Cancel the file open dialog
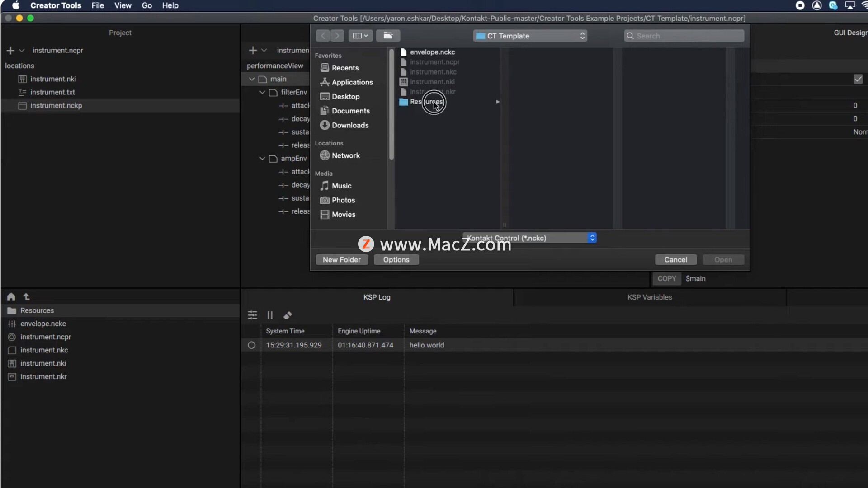Screen dimensions: 868x488 click(x=675, y=260)
